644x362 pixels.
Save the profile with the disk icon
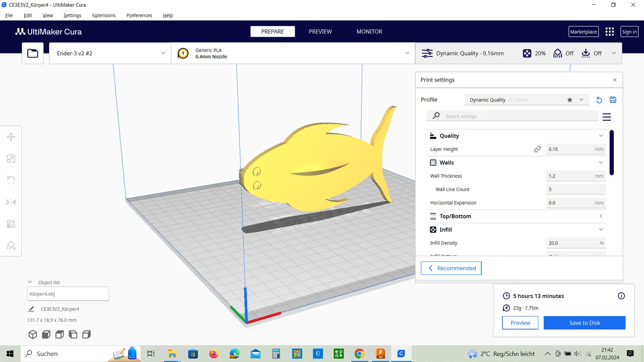tap(613, 100)
